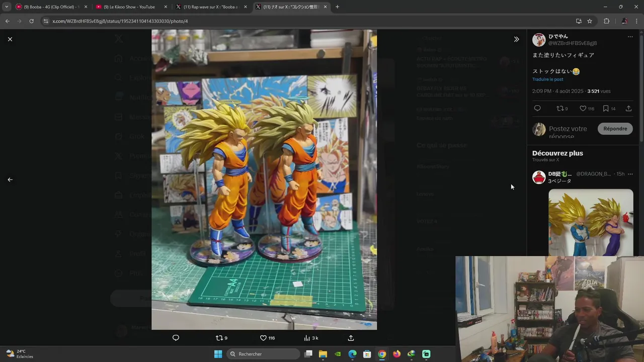Screen dimensions: 644x362
Task: Click @DRAGON_B... handle
Action: (x=593, y=174)
